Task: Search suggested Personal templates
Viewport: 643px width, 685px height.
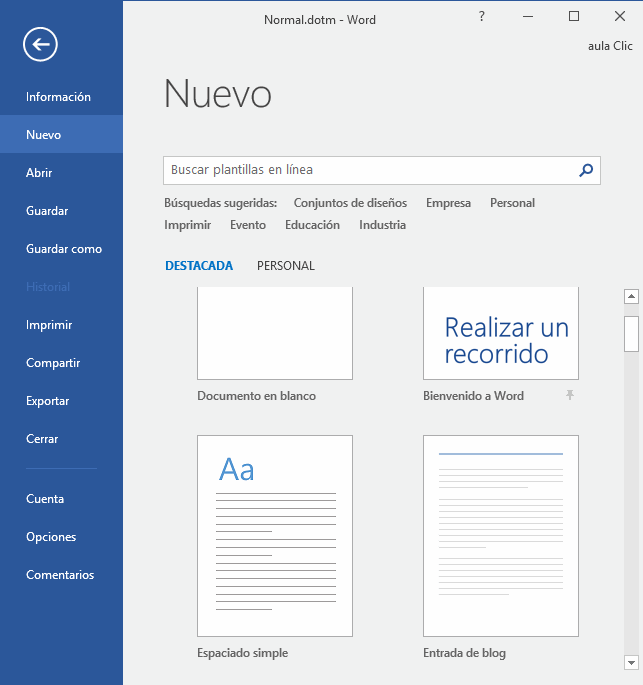Action: [512, 203]
